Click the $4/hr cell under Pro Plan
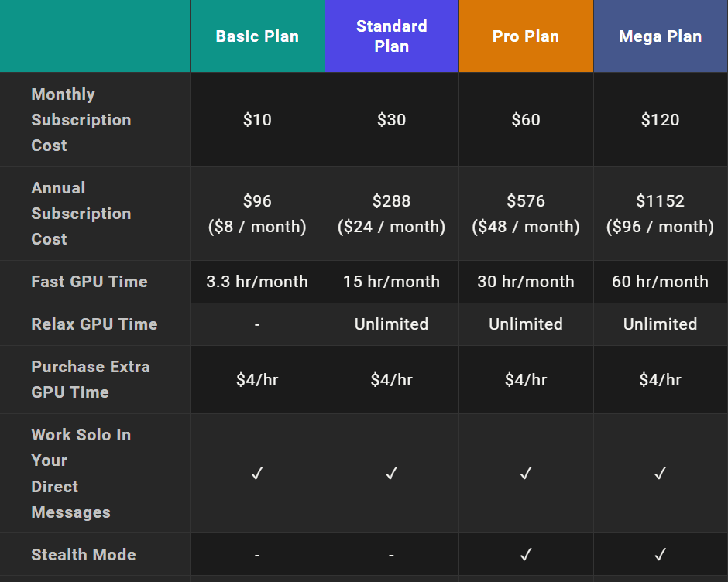728x582 pixels. (526, 380)
